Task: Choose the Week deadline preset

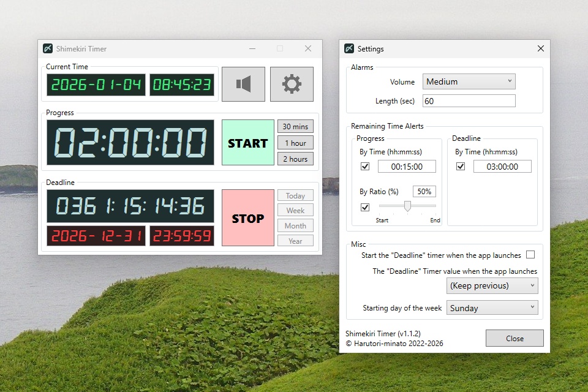Action: tap(295, 211)
